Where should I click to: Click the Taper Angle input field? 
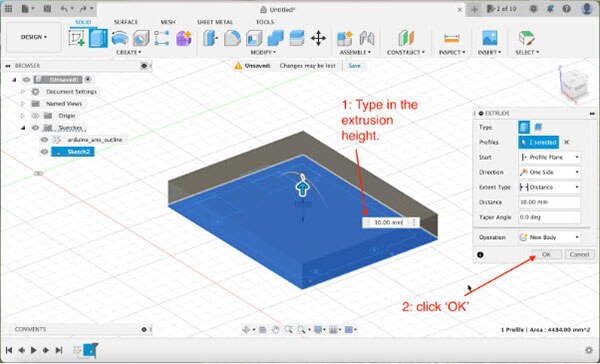(x=549, y=217)
